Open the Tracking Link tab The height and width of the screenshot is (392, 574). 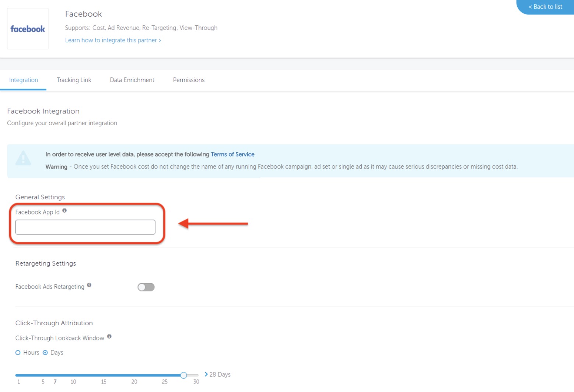74,80
